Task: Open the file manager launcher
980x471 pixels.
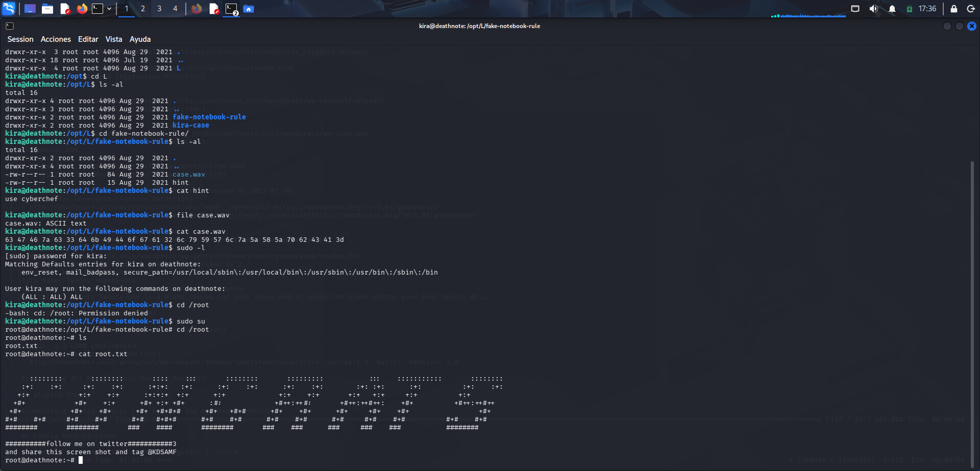Action: (x=47, y=9)
